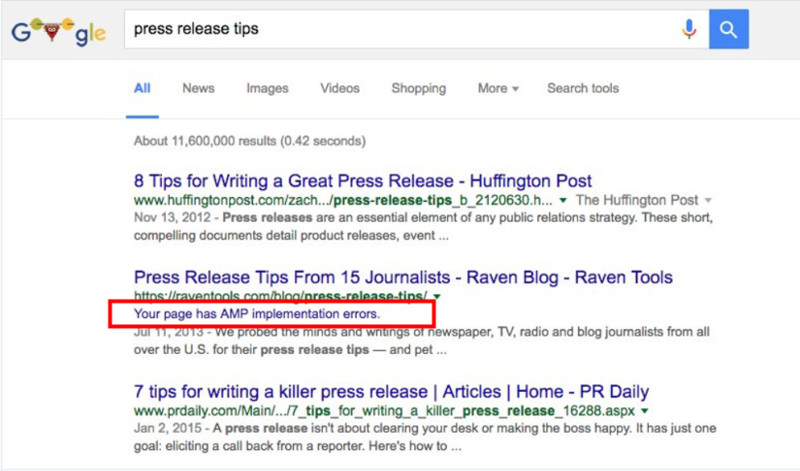Image resolution: width=800 pixels, height=471 pixels.
Task: Click the AMP implementation errors message
Action: [x=258, y=314]
